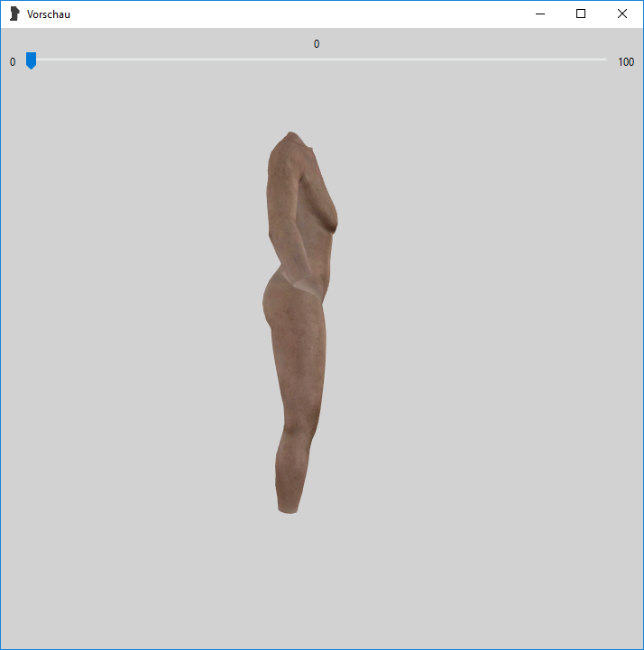The width and height of the screenshot is (644, 650).
Task: Click the blue weight slider handle
Action: click(31, 60)
